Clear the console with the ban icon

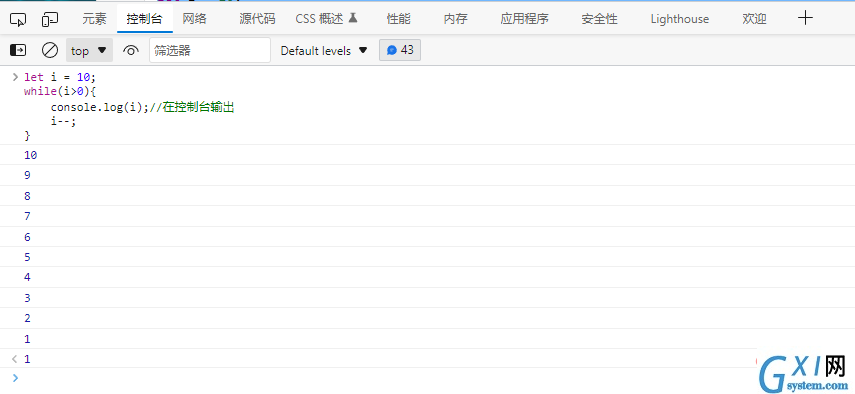tap(50, 51)
